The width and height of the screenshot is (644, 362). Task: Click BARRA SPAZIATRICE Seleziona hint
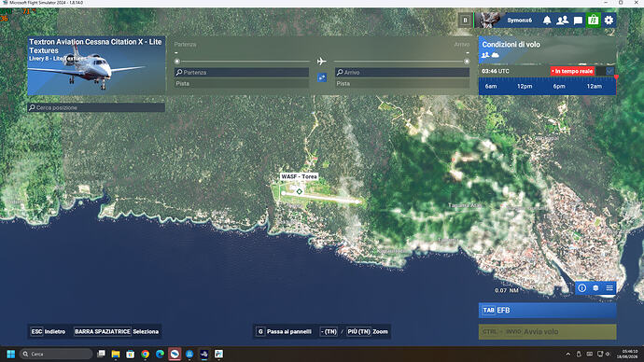(117, 331)
